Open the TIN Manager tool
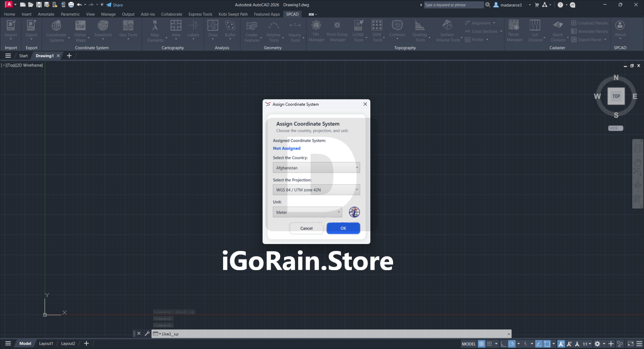 [x=316, y=31]
